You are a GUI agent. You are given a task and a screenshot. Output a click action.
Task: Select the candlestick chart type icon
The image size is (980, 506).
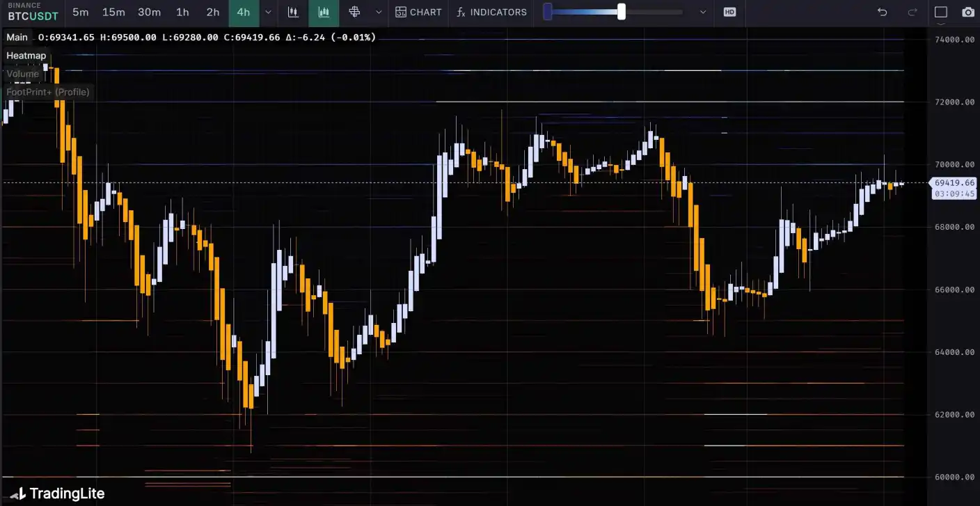pos(293,12)
